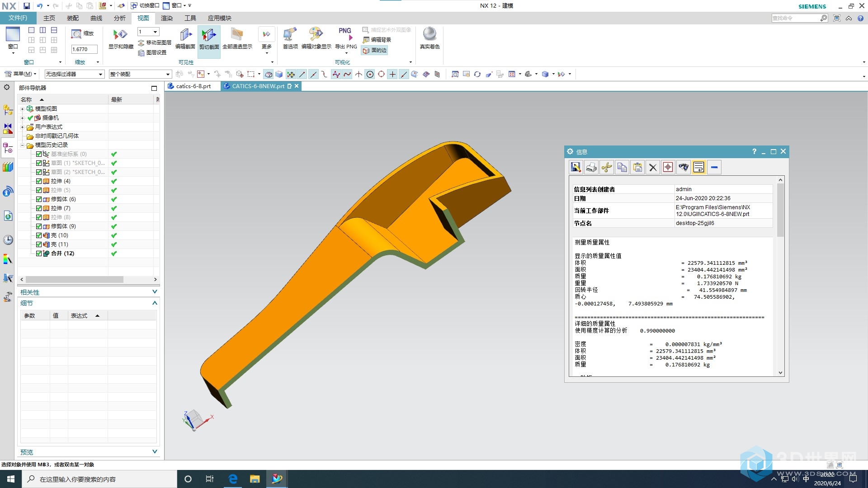Click the 切换窗口 button in title bar
This screenshot has width=868, height=488.
[145, 6]
